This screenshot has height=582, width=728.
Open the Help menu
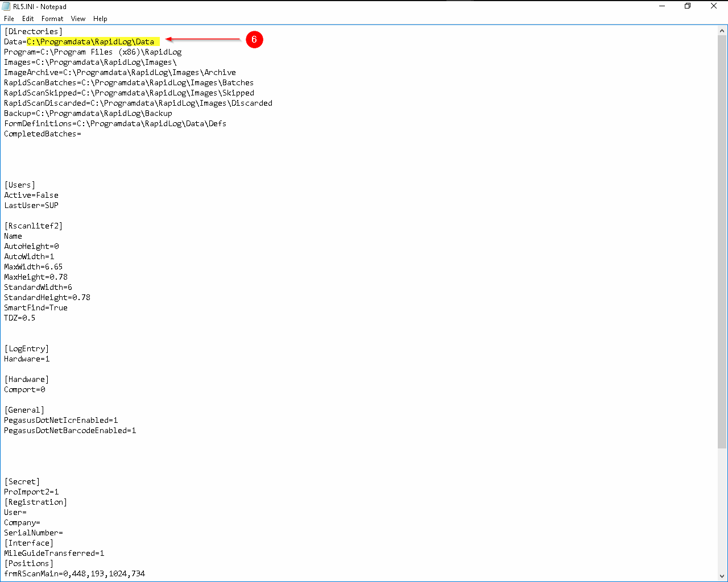click(100, 19)
